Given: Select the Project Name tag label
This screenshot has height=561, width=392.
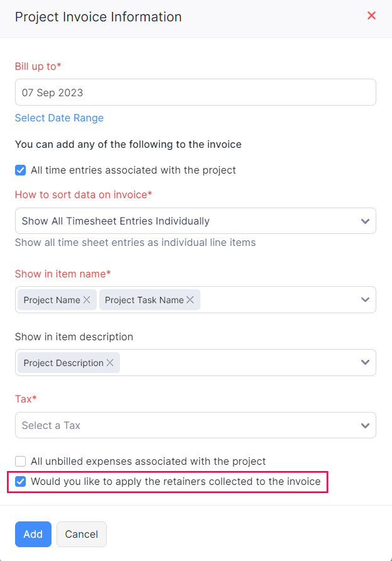Looking at the screenshot, I should 52,300.
